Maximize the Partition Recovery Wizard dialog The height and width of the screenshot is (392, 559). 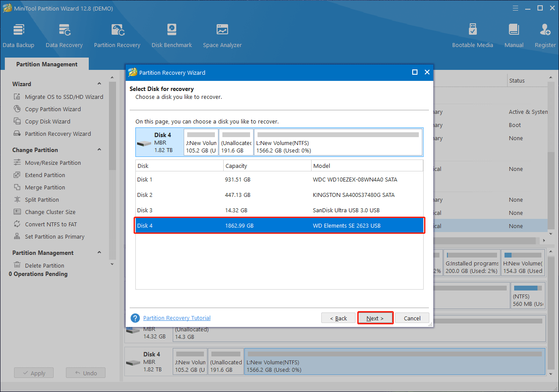point(415,73)
